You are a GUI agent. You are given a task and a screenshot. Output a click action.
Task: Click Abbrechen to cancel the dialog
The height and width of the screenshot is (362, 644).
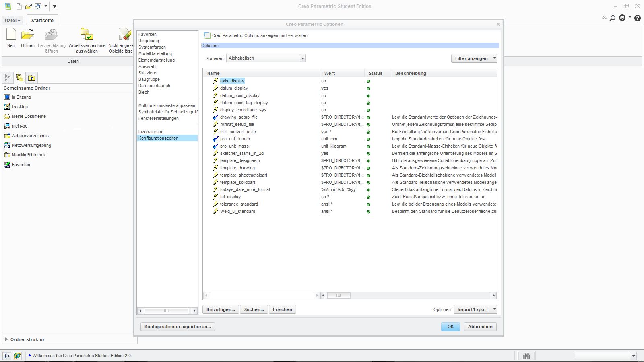480,327
